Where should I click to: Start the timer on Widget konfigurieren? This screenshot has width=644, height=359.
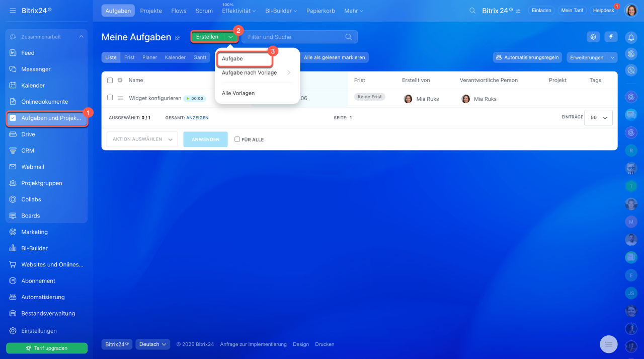click(195, 99)
